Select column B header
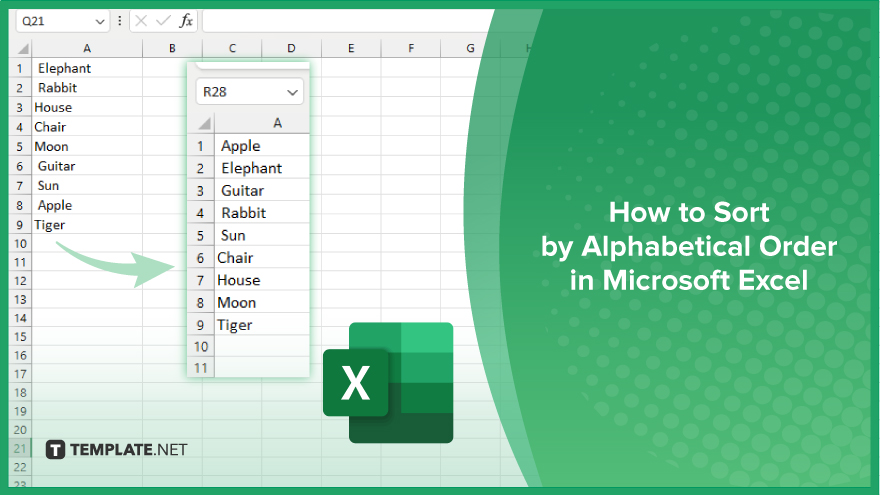Viewport: 880px width, 495px height. (172, 48)
